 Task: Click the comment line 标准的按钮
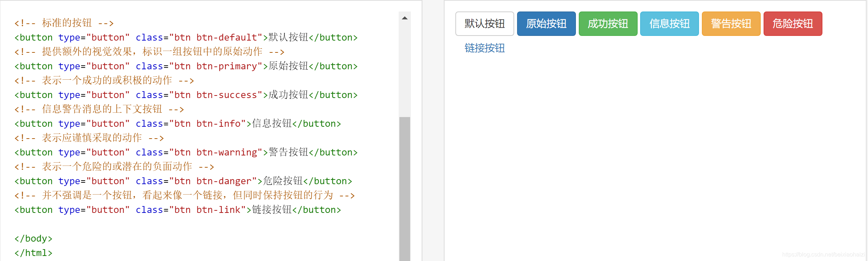64,23
